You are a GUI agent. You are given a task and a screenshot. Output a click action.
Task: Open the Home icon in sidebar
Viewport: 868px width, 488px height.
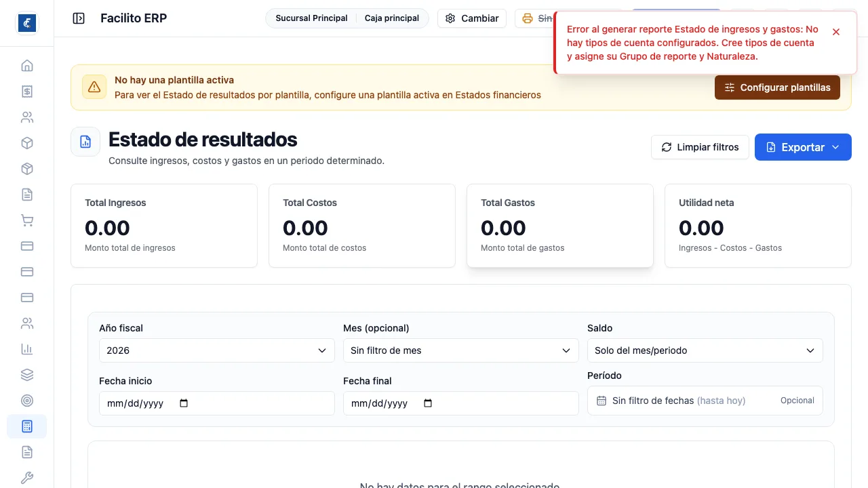click(27, 66)
